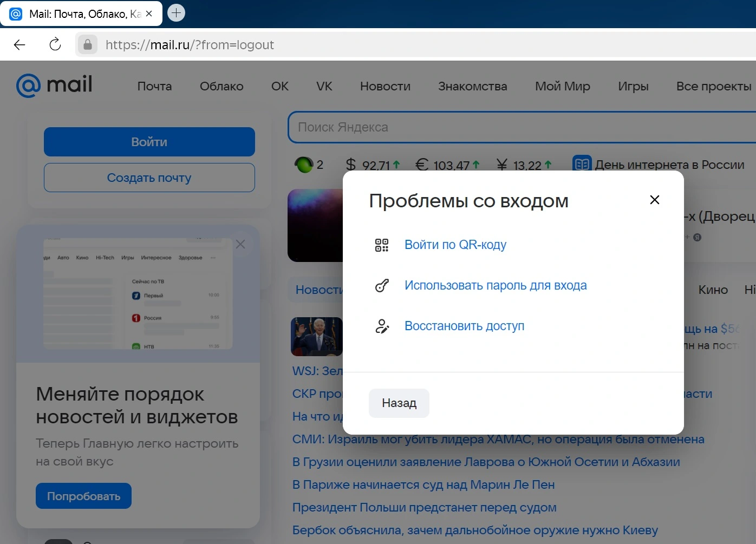Close the Mail browser tab
The width and height of the screenshot is (756, 544).
pos(149,14)
